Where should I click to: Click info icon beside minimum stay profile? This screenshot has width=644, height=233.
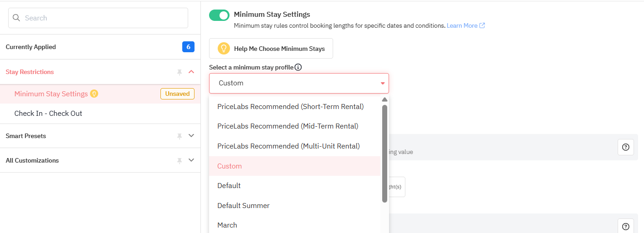298,67
